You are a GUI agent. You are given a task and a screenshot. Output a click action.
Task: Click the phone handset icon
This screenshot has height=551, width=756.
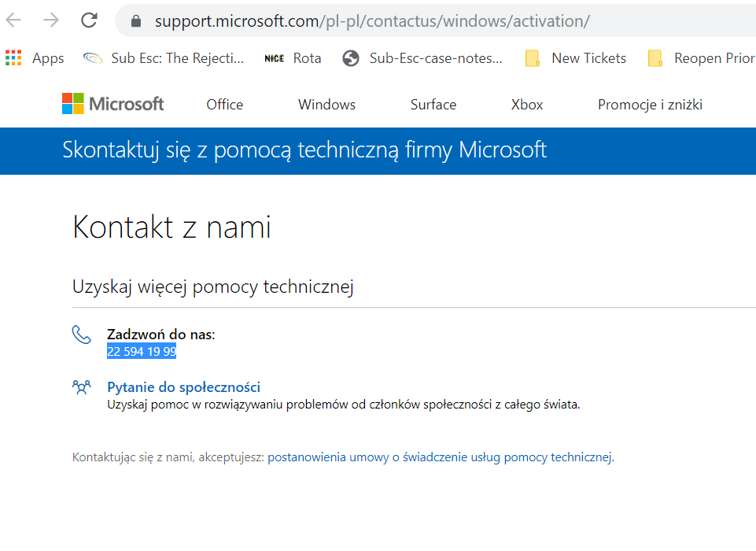pos(82,335)
